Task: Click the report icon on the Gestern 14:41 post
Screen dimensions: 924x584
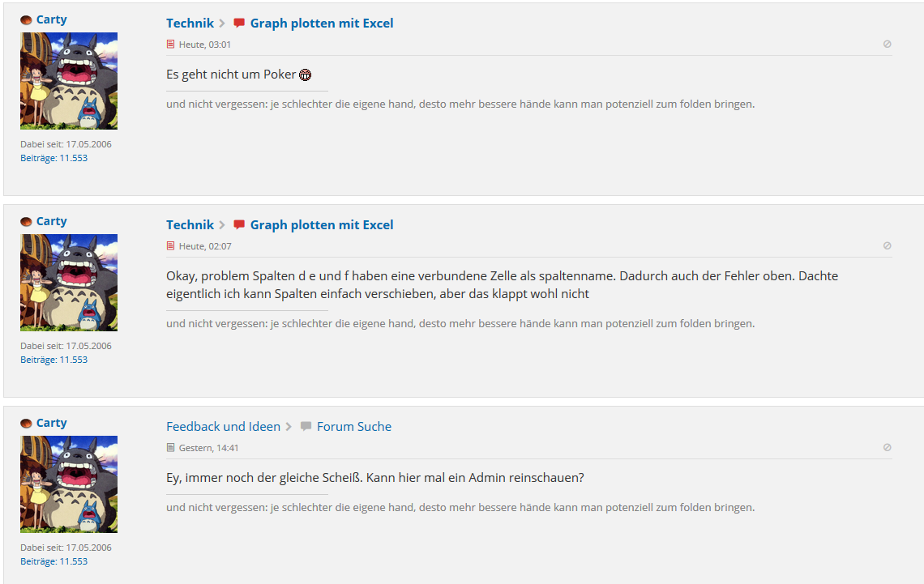Action: (887, 447)
